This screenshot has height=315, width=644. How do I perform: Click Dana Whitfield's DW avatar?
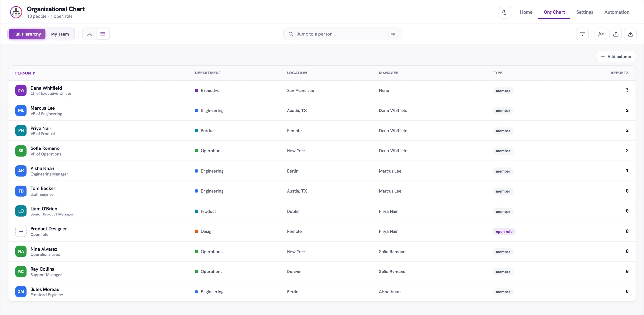pos(21,91)
